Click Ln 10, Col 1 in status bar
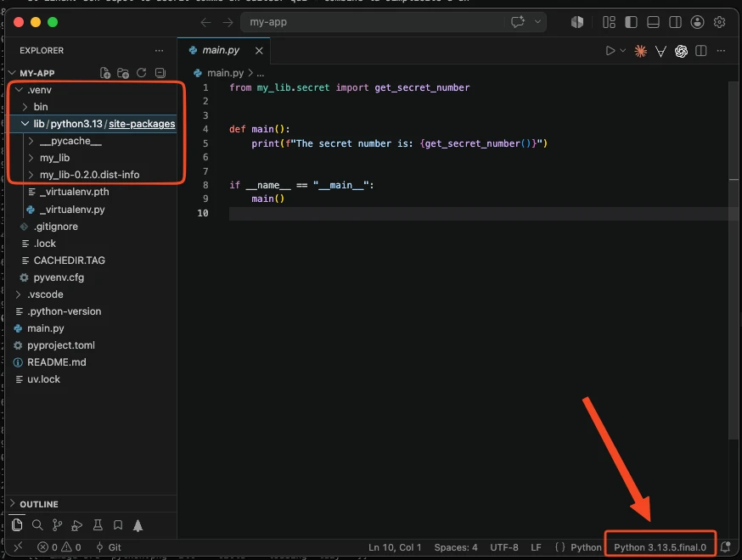 (395, 547)
